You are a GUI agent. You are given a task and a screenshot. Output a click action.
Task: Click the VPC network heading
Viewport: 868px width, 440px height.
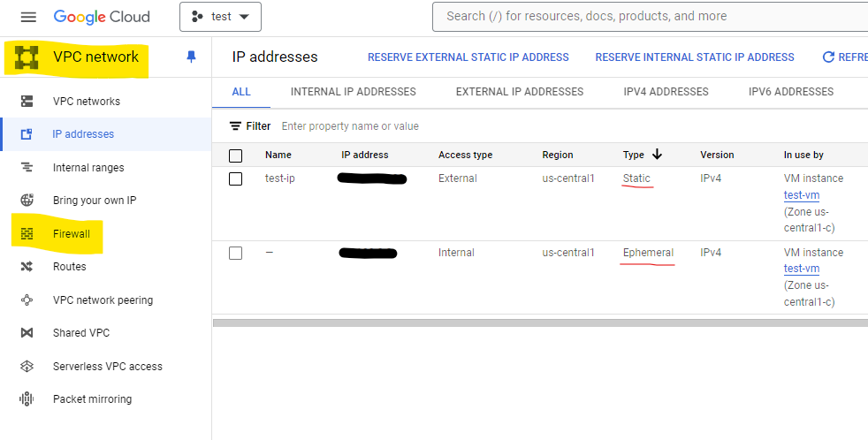(x=95, y=57)
